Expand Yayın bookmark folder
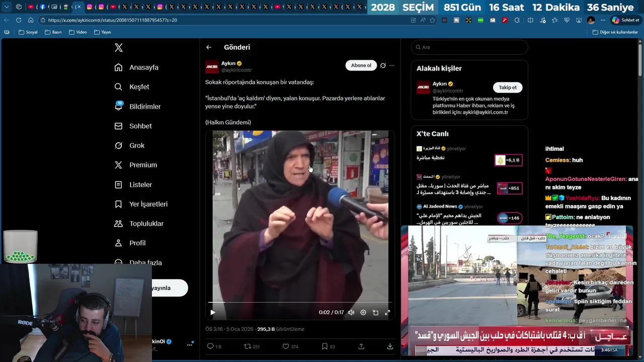Image resolution: width=644 pixels, height=362 pixels. click(102, 32)
